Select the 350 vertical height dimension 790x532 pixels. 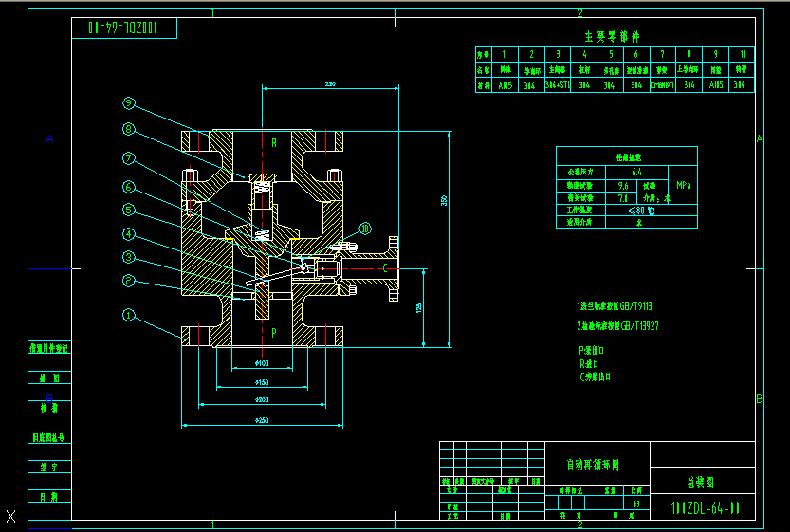(x=443, y=201)
